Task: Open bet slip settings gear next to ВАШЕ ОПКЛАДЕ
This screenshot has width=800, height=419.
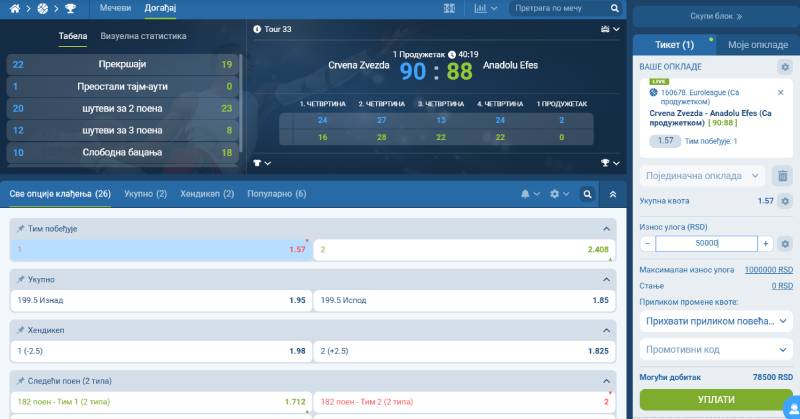Action: [x=785, y=67]
